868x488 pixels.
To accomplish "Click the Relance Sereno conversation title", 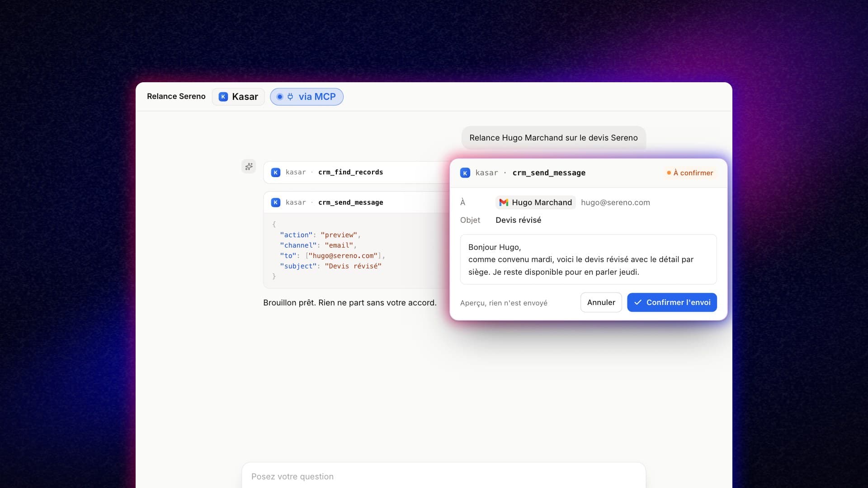I will (x=176, y=97).
